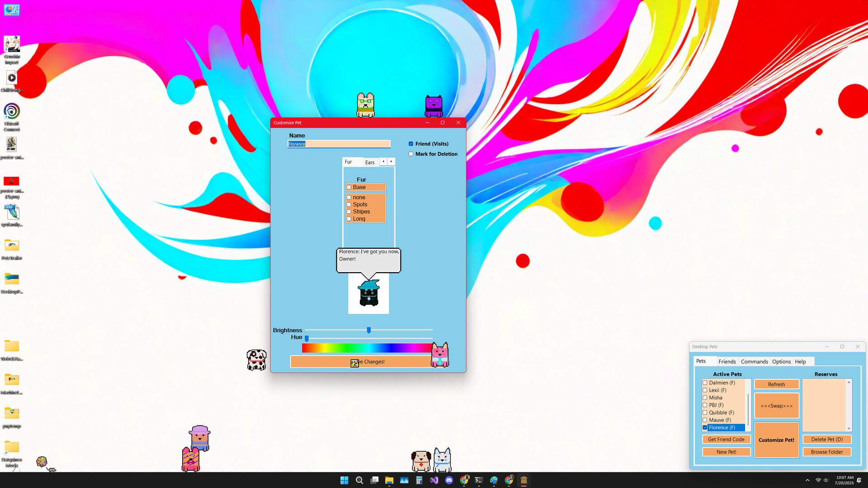Screen dimensions: 868x488
Task: Click the Desktop Pets icon in the taskbar
Action: click(524, 480)
